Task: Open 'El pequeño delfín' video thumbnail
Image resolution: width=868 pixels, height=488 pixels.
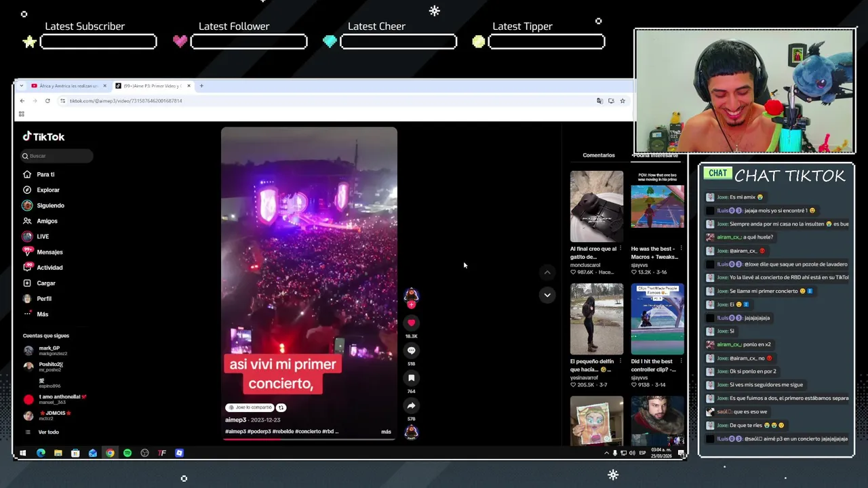Action: 597,319
